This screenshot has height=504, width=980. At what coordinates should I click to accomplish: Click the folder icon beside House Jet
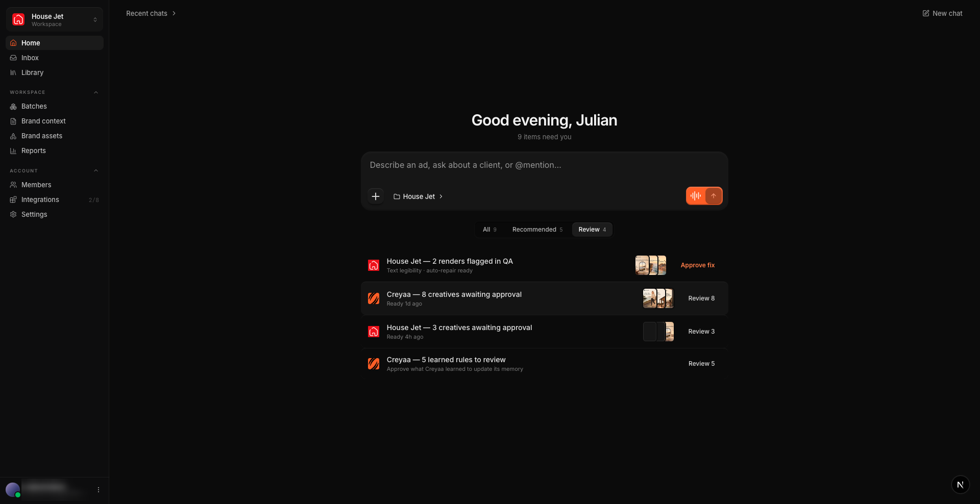pyautogui.click(x=397, y=196)
